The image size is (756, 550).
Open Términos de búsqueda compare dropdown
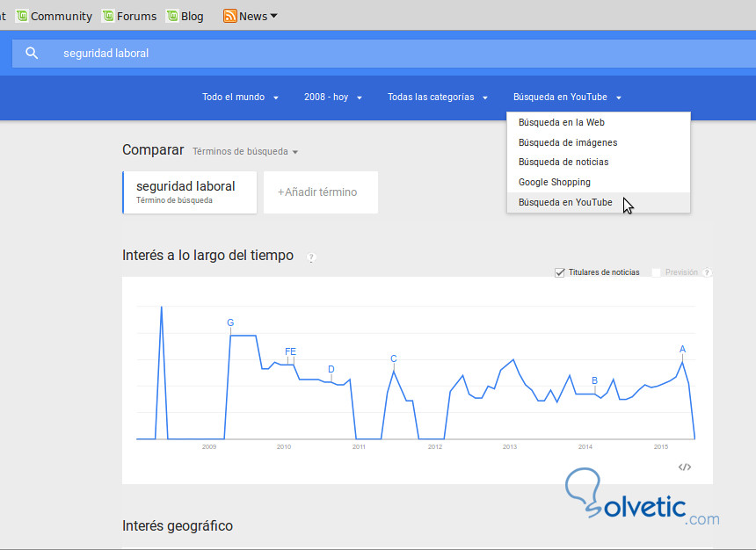tap(245, 151)
